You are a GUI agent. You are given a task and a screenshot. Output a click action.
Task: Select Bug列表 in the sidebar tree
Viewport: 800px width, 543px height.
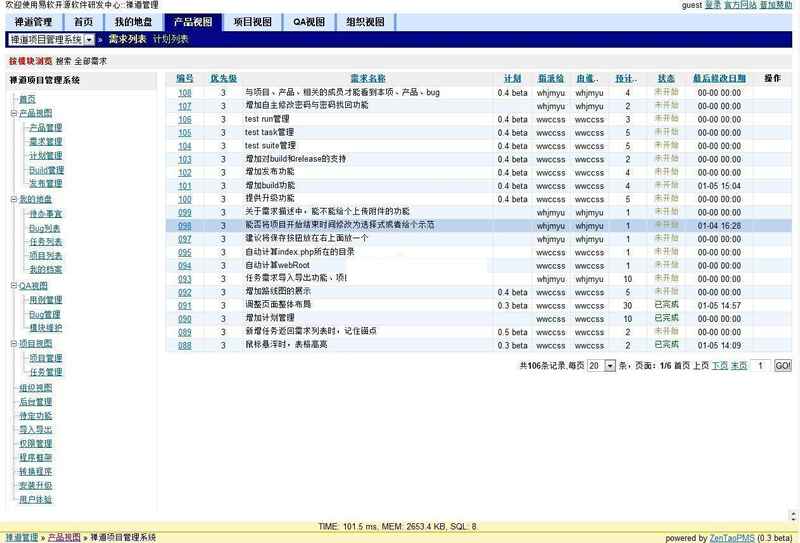pyautogui.click(x=45, y=228)
